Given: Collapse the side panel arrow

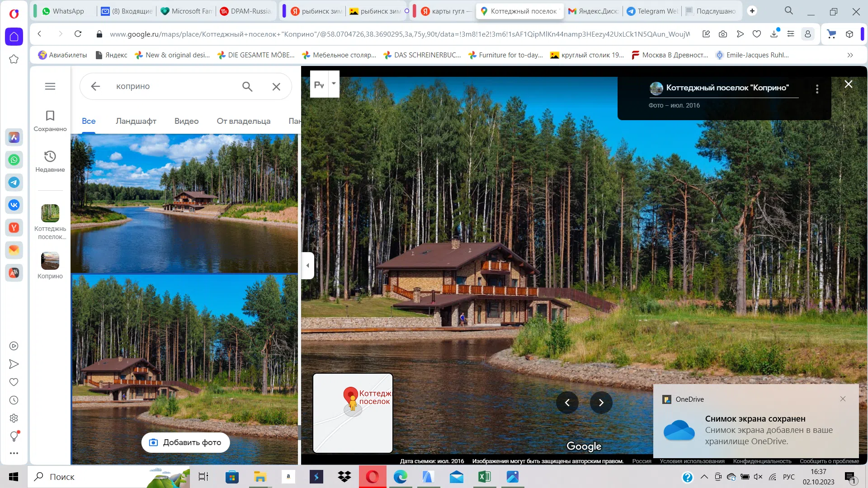Looking at the screenshot, I should click(307, 266).
